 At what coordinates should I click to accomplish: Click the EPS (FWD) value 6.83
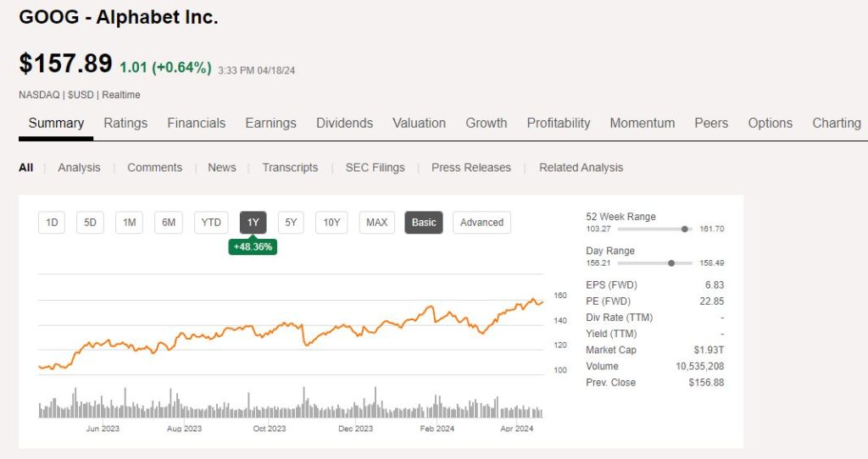[715, 285]
